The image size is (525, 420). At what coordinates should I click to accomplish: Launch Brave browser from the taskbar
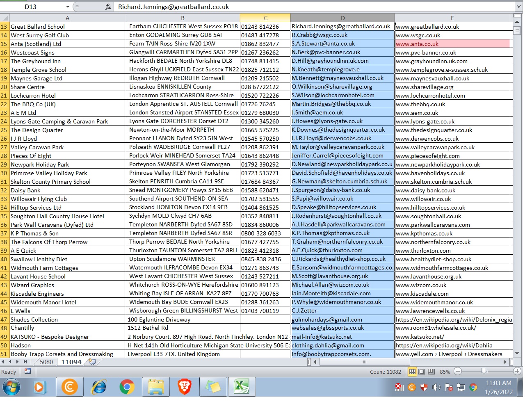185,387
